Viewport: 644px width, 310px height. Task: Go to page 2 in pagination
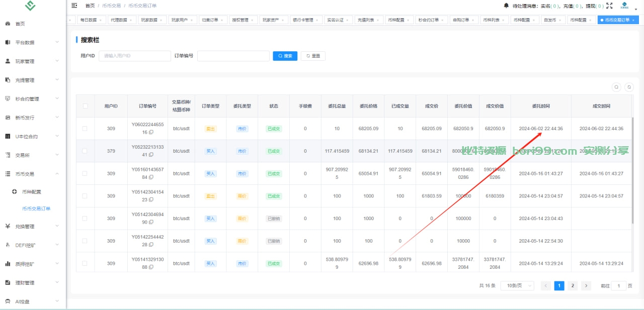573,285
